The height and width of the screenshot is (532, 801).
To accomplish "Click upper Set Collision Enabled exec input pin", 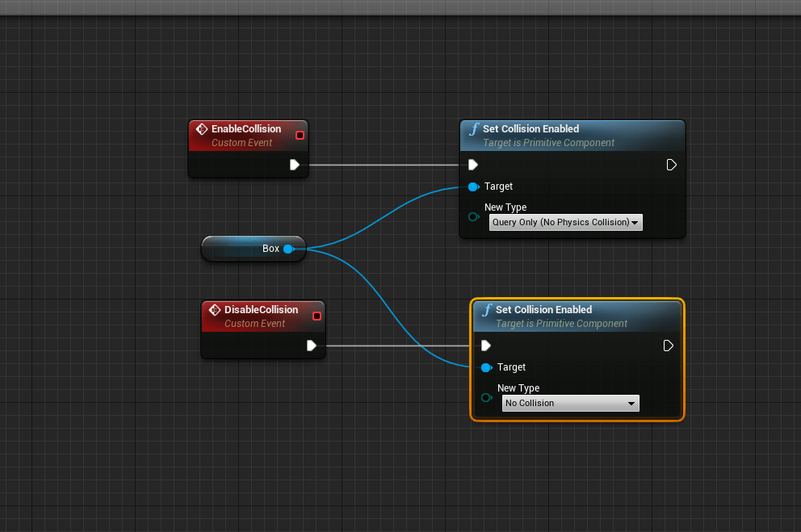I will click(473, 165).
